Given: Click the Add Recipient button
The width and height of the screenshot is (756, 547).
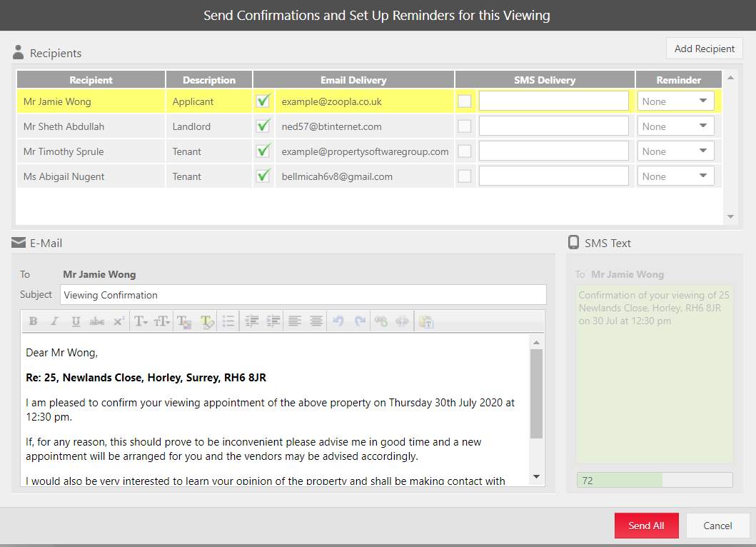Looking at the screenshot, I should [x=705, y=49].
